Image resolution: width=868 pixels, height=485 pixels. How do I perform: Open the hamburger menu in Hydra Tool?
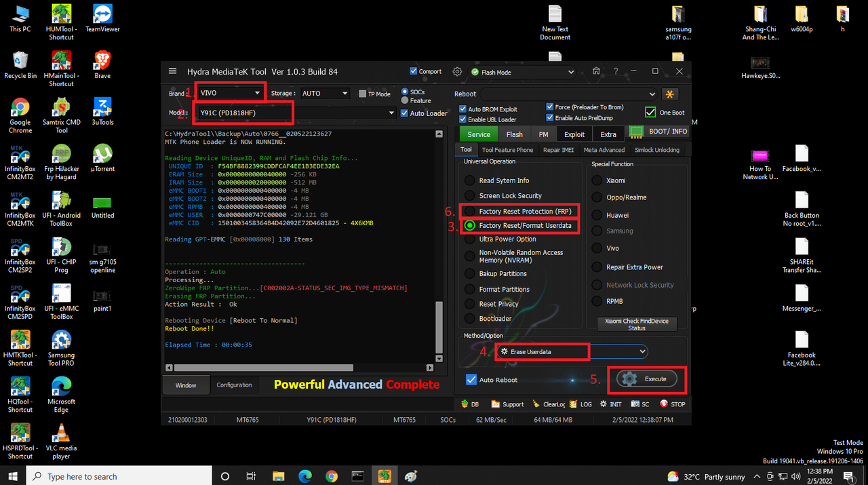[172, 71]
